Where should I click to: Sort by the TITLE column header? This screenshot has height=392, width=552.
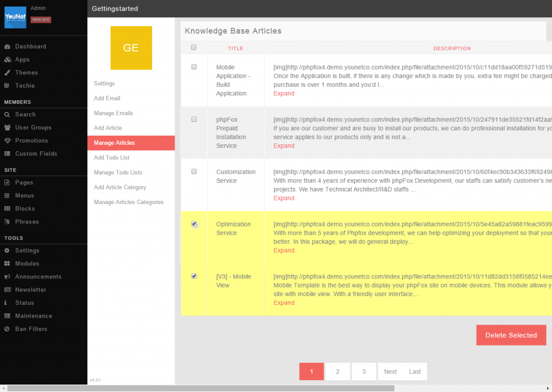236,48
